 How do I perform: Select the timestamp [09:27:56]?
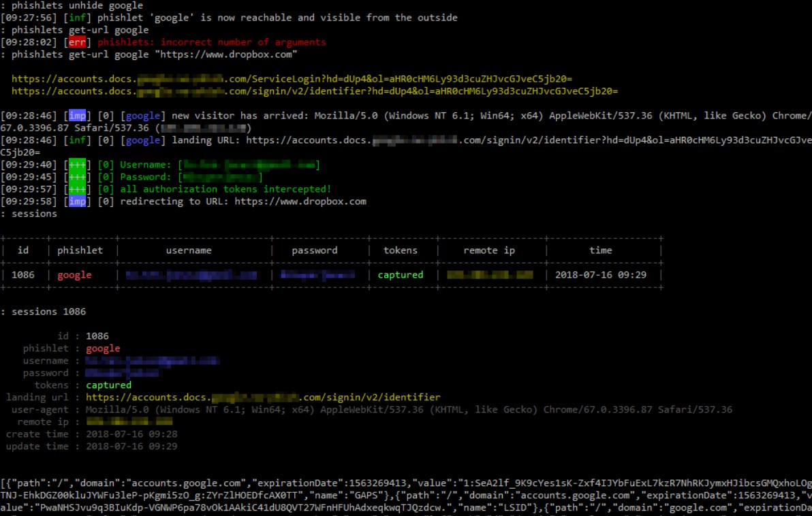(x=29, y=18)
